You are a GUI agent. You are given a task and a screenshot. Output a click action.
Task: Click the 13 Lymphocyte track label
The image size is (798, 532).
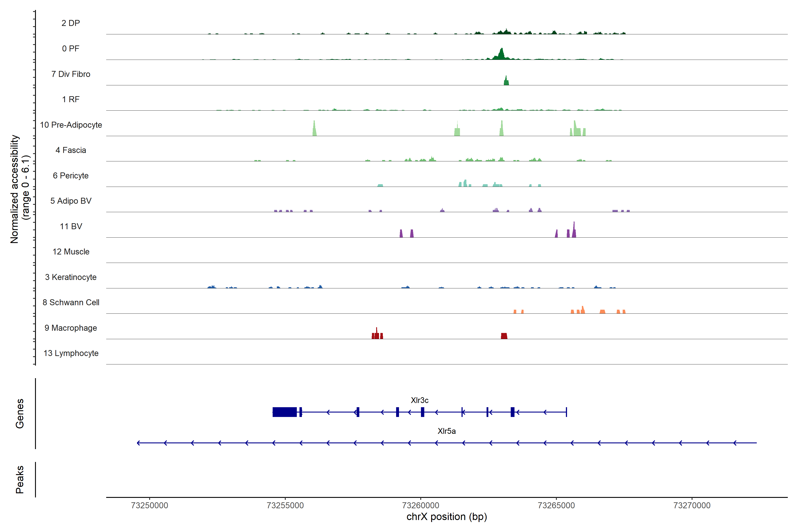pos(71,353)
